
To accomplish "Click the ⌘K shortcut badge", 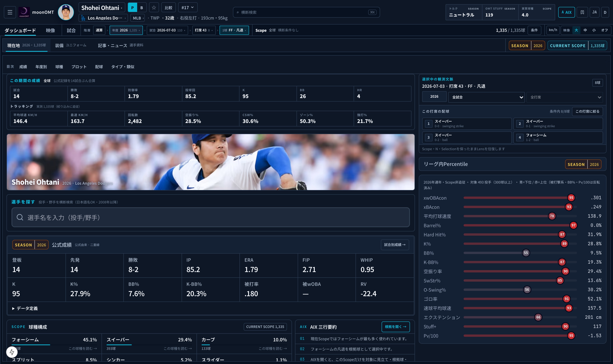I will 372,12.
